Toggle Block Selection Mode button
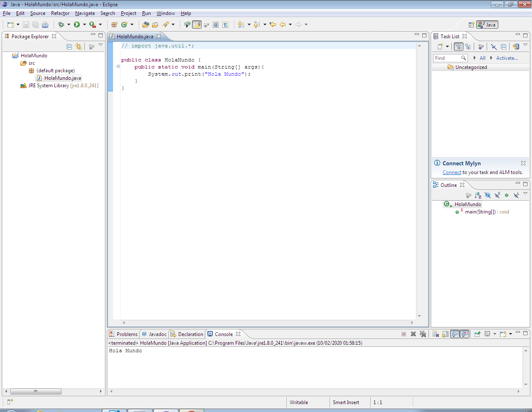Image resolution: width=532 pixels, height=412 pixels. pos(216,25)
